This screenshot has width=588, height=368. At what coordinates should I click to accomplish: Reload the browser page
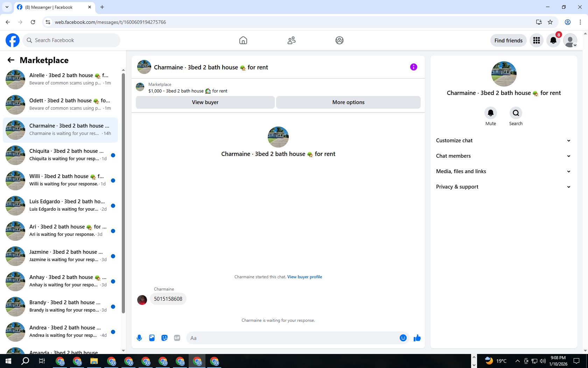click(x=33, y=22)
